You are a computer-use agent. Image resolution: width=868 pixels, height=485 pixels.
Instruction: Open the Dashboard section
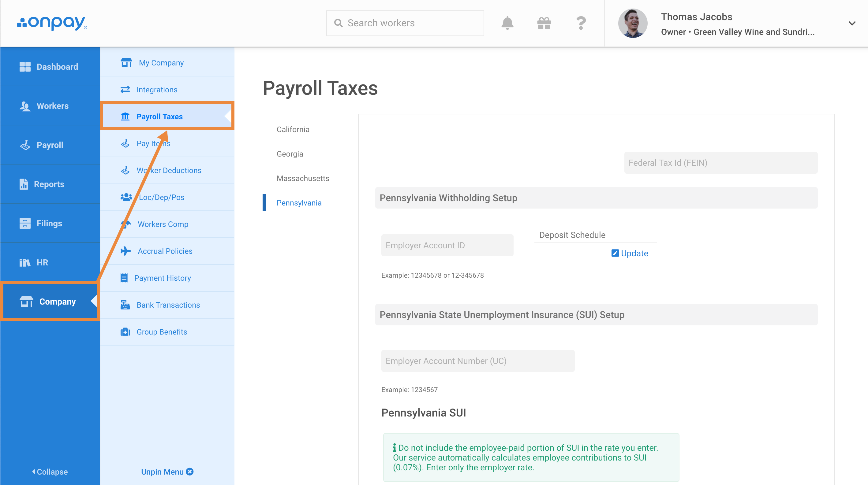[x=50, y=67]
